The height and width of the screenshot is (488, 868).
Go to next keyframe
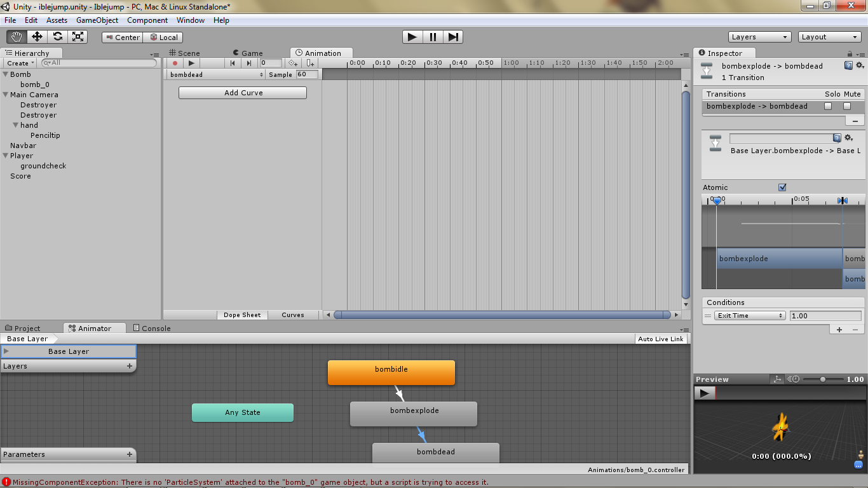[x=249, y=63]
